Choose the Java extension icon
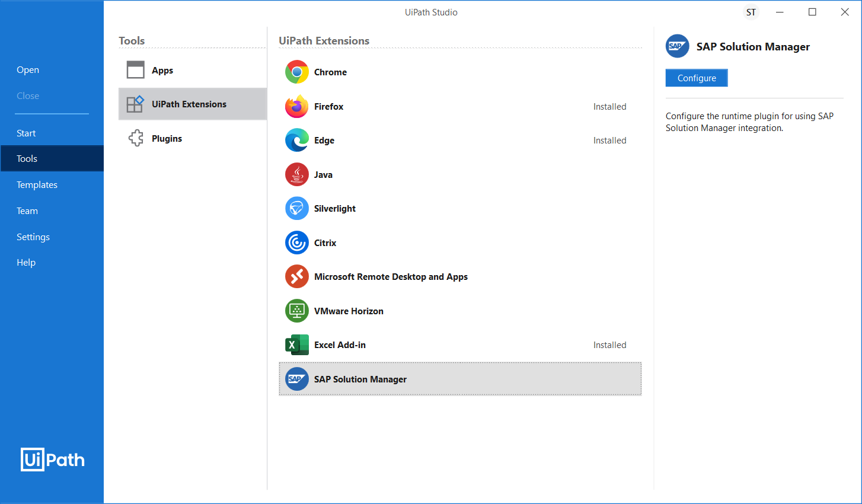Viewport: 862px width, 504px height. (x=296, y=175)
